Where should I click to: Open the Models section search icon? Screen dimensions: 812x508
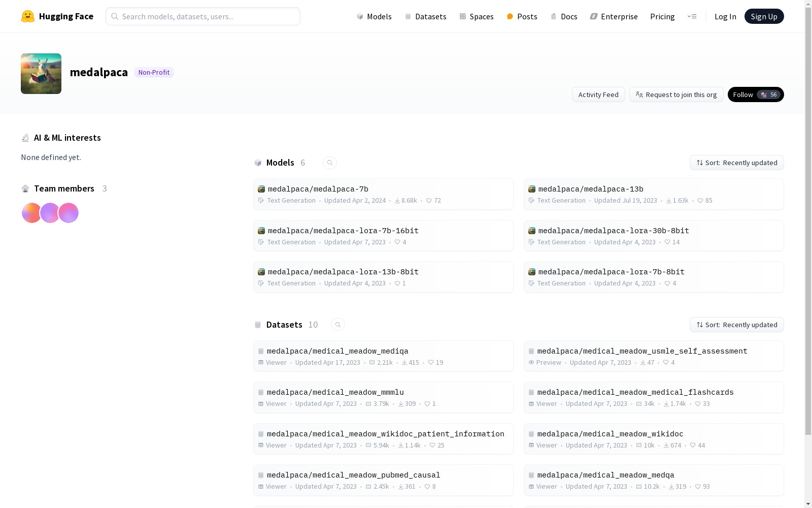click(x=330, y=163)
